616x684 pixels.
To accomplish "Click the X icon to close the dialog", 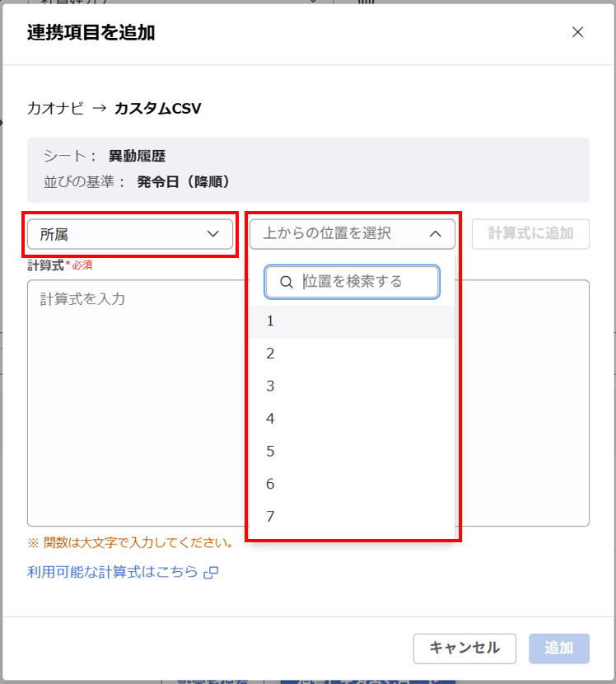I will [x=577, y=32].
